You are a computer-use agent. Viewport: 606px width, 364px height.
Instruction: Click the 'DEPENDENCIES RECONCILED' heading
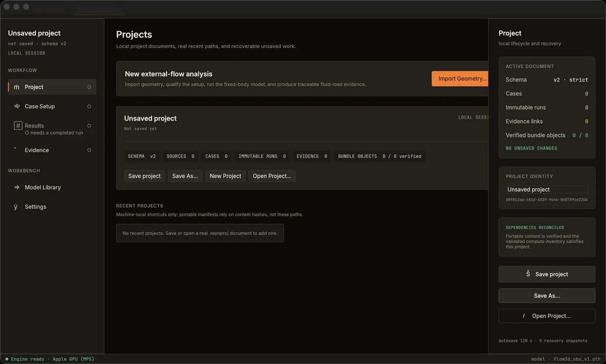coord(535,228)
